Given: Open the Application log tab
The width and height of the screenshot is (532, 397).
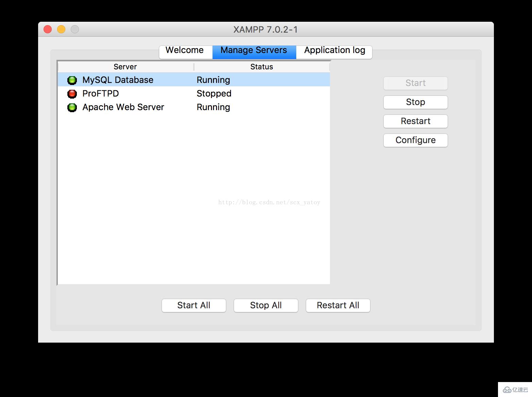Looking at the screenshot, I should (x=334, y=52).
